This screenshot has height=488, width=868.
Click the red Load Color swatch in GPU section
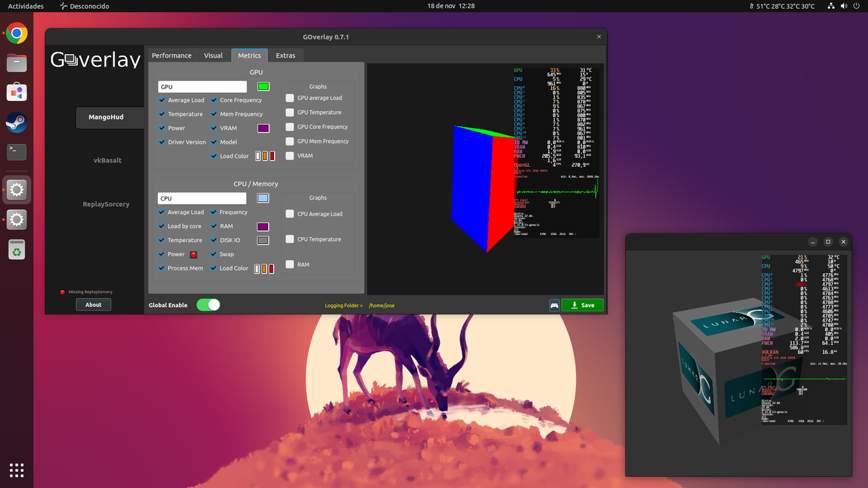click(272, 156)
